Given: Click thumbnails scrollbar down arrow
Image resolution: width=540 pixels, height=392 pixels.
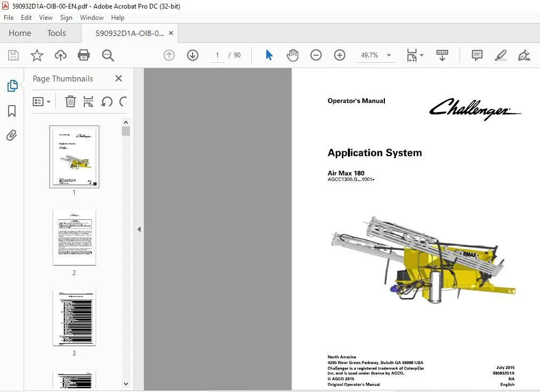Looking at the screenshot, I should [x=126, y=384].
